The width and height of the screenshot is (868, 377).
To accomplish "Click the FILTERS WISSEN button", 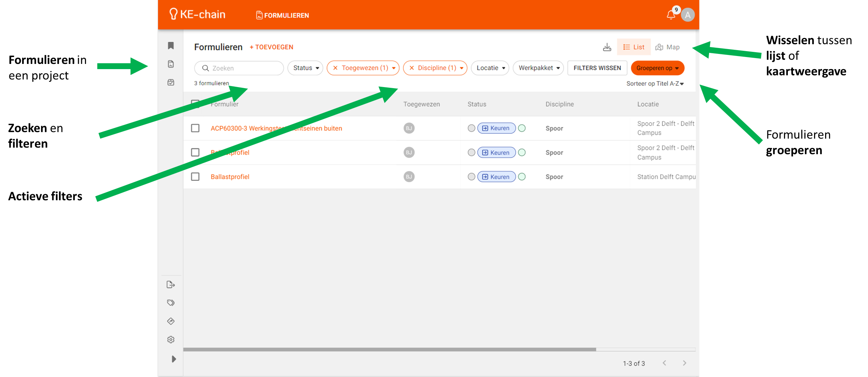I will (x=597, y=68).
